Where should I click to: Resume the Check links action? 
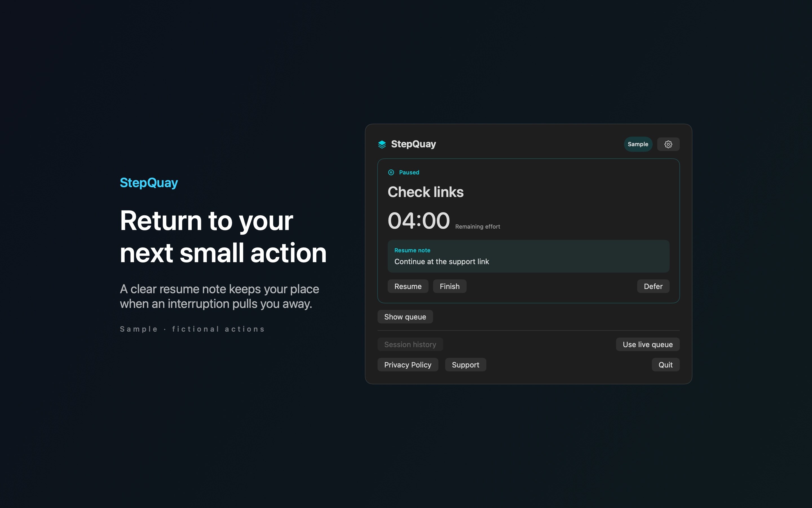click(x=408, y=286)
